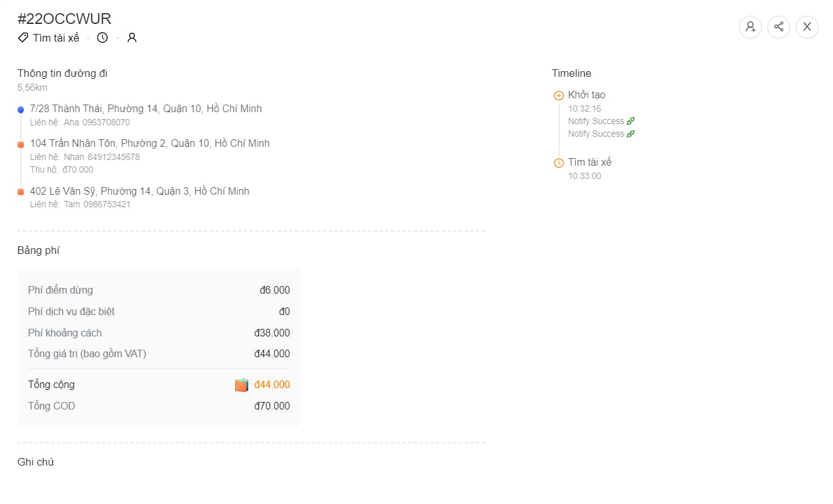Click the lower Notify Success link icon
This screenshot has height=504, width=833.
(x=631, y=134)
